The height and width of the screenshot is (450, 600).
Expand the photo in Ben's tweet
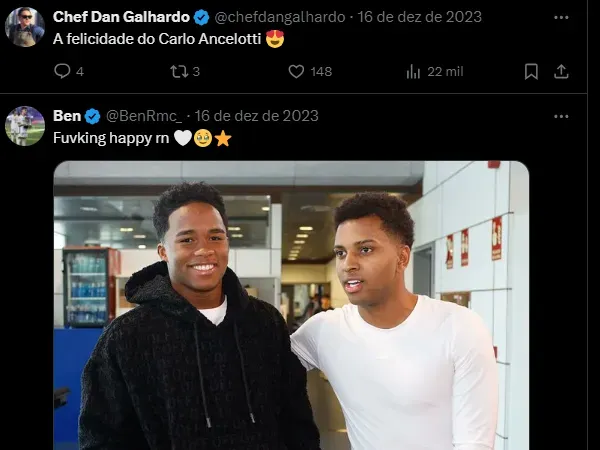coord(291,305)
